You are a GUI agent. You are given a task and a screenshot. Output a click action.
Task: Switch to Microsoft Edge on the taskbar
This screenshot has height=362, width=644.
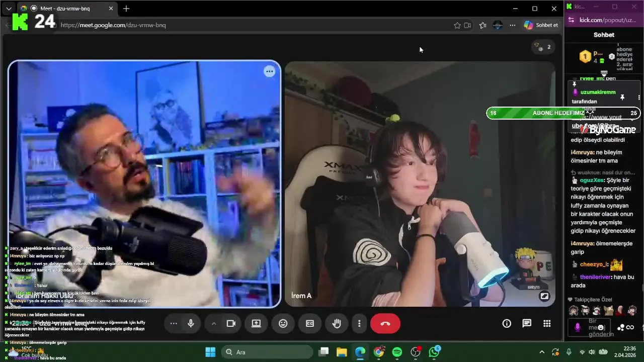pos(360,352)
